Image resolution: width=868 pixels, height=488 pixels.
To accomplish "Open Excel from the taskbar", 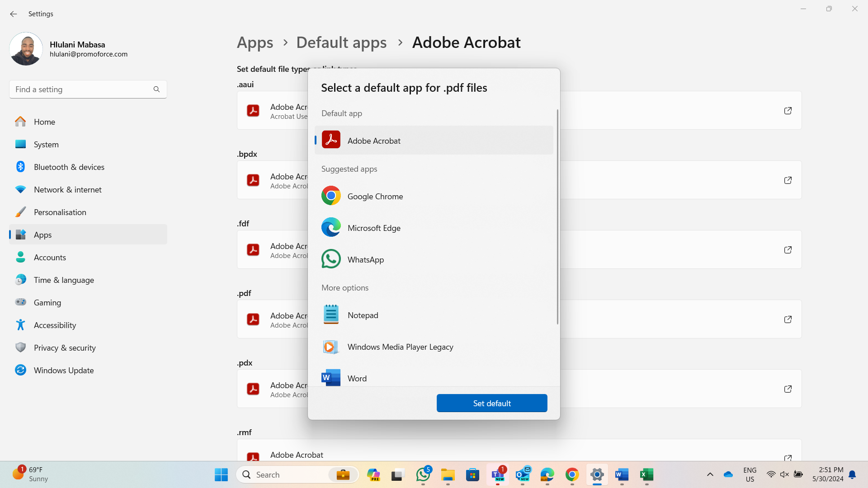I will [x=647, y=474].
